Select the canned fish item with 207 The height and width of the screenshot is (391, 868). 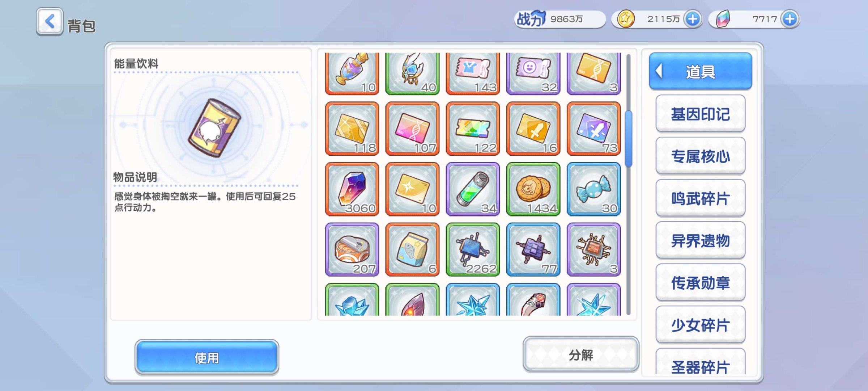352,249
